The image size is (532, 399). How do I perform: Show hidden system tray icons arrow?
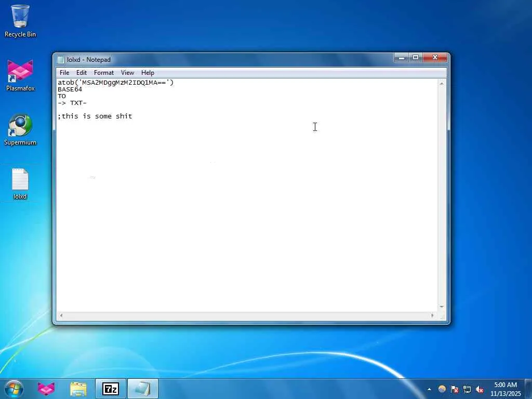click(429, 389)
